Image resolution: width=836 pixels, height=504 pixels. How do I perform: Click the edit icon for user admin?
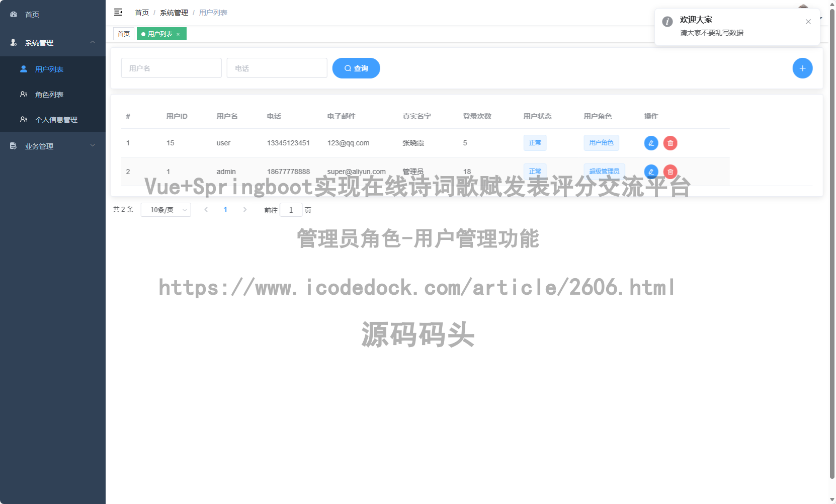651,172
